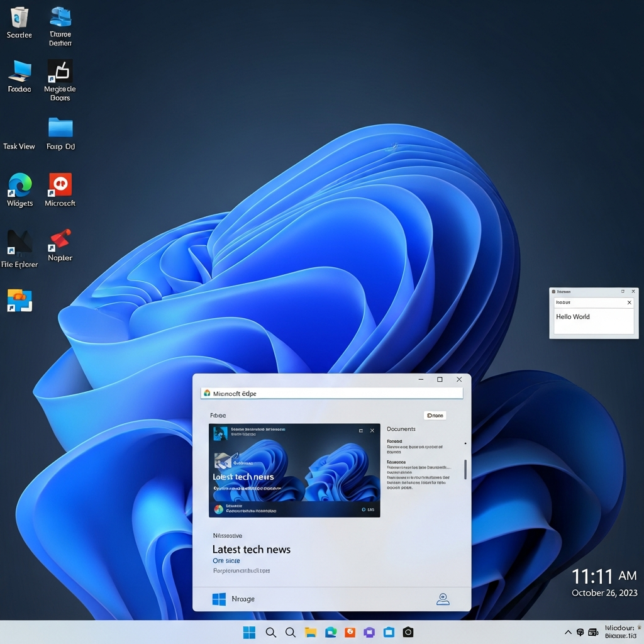Open Search from the taskbar
The image size is (644, 644).
271,632
